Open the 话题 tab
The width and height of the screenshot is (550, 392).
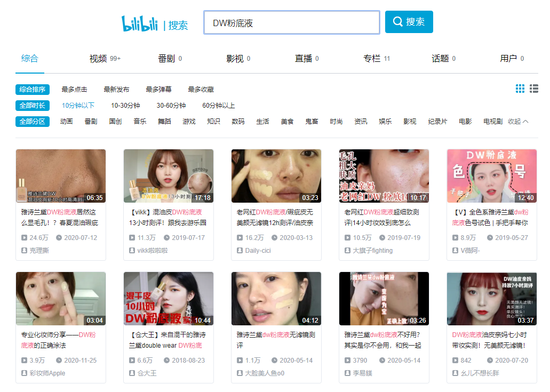point(443,59)
